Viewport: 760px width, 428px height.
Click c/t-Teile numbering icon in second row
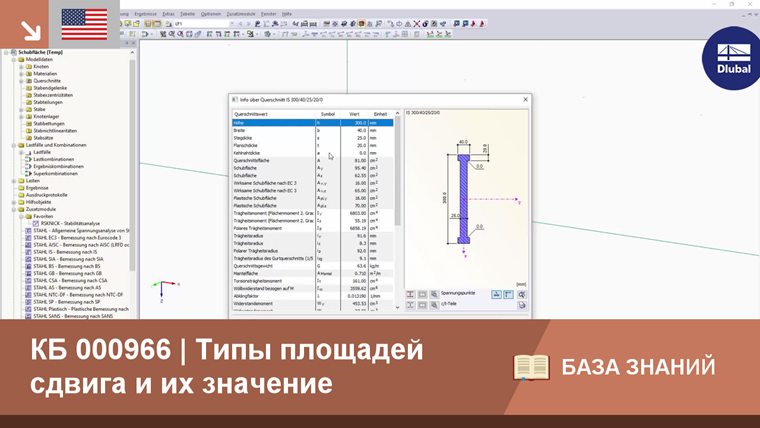coord(422,305)
